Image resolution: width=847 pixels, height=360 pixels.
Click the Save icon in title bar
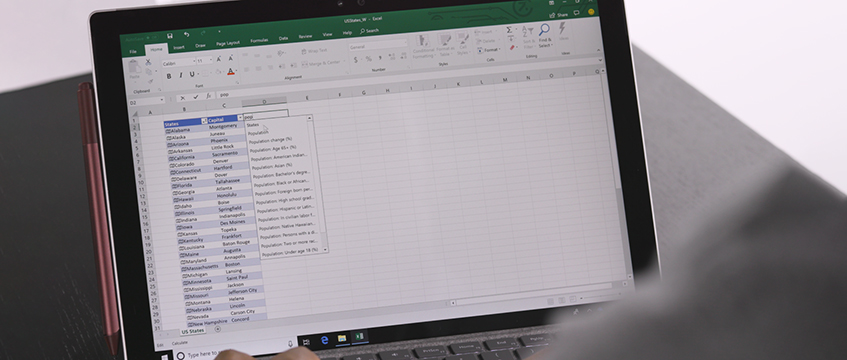[170, 36]
